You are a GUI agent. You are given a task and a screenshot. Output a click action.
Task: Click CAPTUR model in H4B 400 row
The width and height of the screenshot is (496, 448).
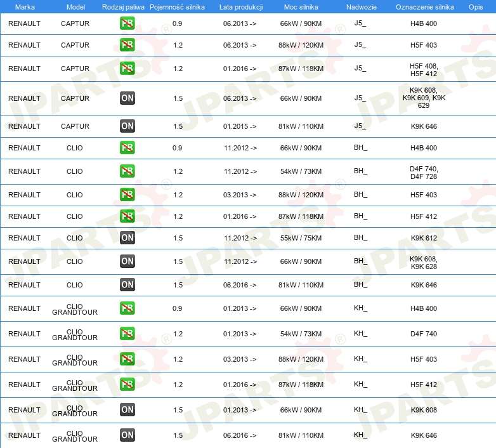pyautogui.click(x=75, y=23)
